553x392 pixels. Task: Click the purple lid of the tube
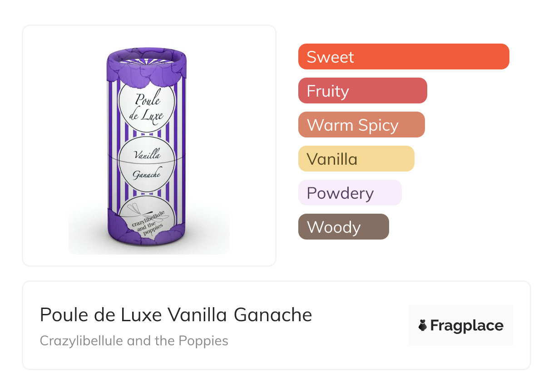(146, 59)
